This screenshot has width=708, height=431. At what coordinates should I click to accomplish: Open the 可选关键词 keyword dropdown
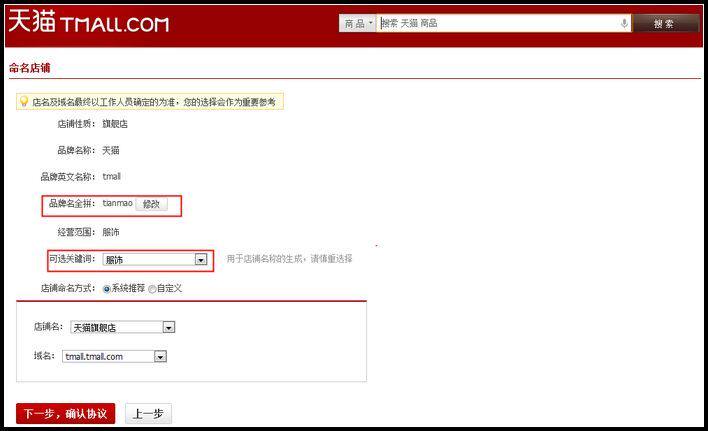tap(155, 260)
